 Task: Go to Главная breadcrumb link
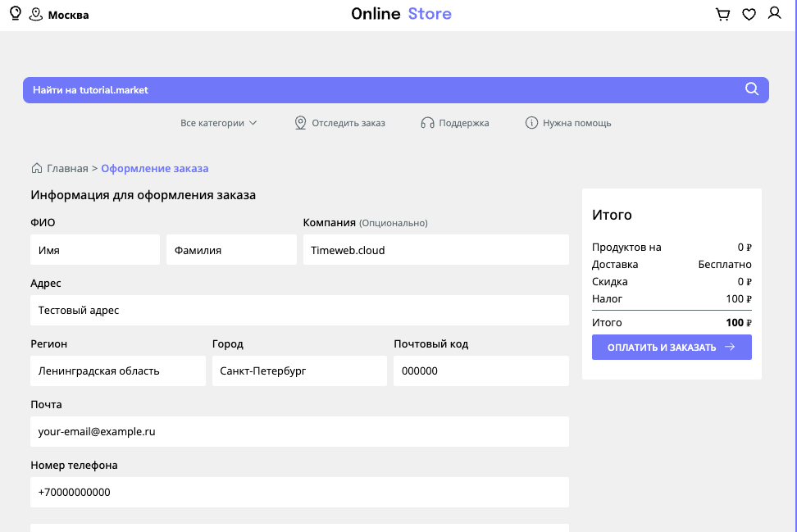click(x=67, y=169)
